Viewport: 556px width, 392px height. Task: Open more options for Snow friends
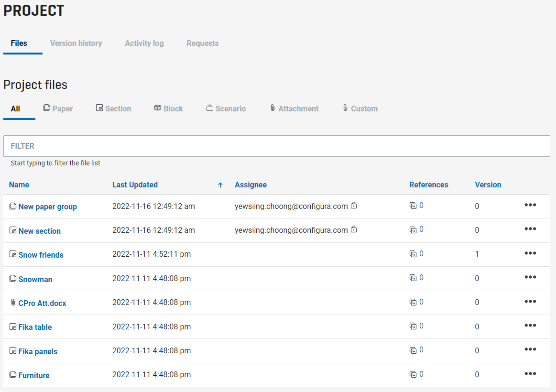pyautogui.click(x=530, y=253)
